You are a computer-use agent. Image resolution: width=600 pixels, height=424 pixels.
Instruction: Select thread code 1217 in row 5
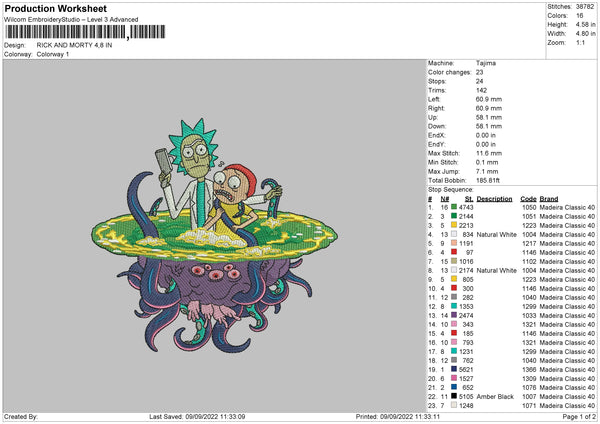[x=529, y=243]
